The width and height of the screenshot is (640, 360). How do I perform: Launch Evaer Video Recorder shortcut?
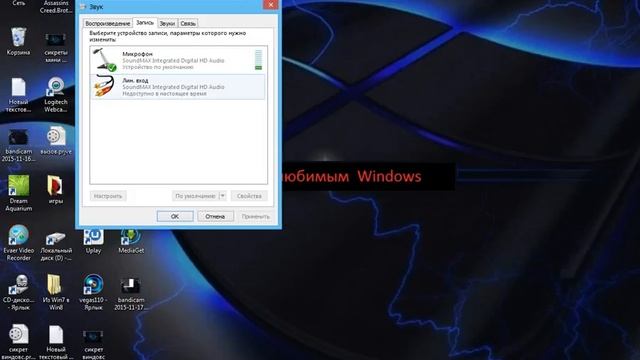coord(18,242)
